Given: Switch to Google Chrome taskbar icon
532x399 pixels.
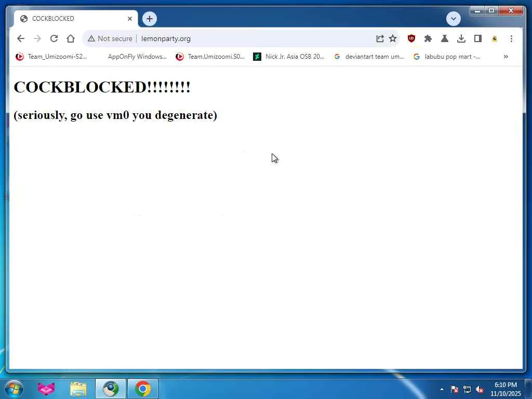Looking at the screenshot, I should pyautogui.click(x=143, y=389).
